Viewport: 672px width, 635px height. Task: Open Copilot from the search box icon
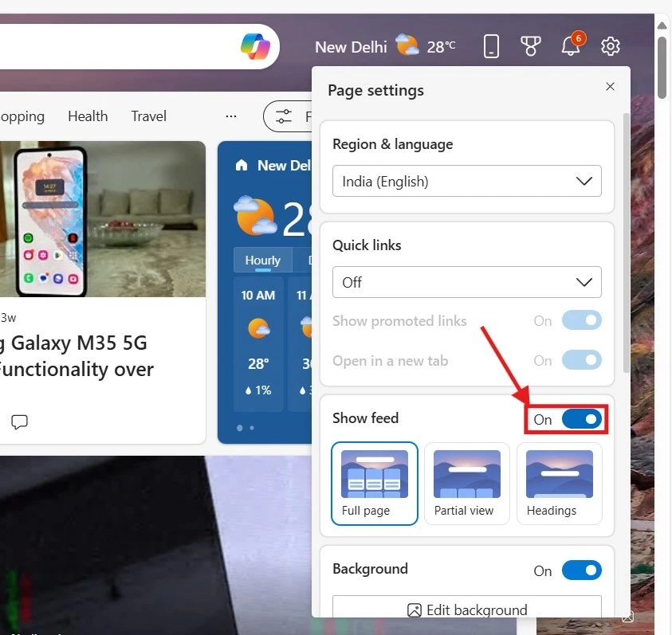pyautogui.click(x=255, y=47)
